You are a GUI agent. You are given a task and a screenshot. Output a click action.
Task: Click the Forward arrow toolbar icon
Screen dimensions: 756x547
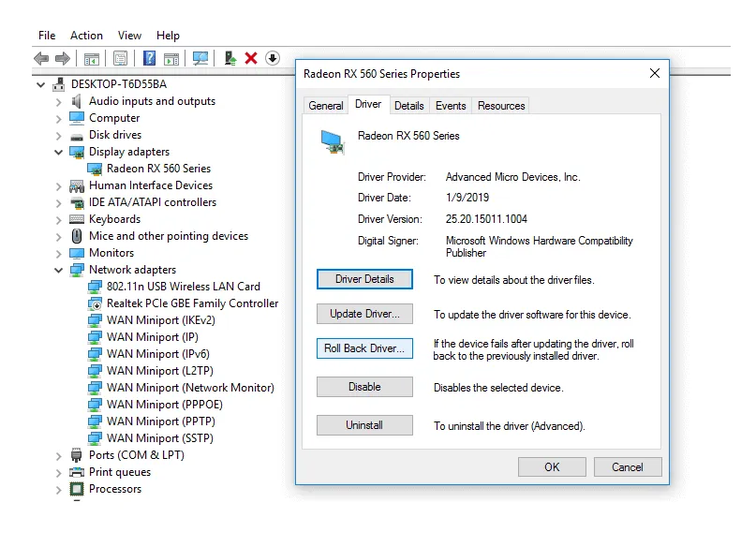(62, 59)
